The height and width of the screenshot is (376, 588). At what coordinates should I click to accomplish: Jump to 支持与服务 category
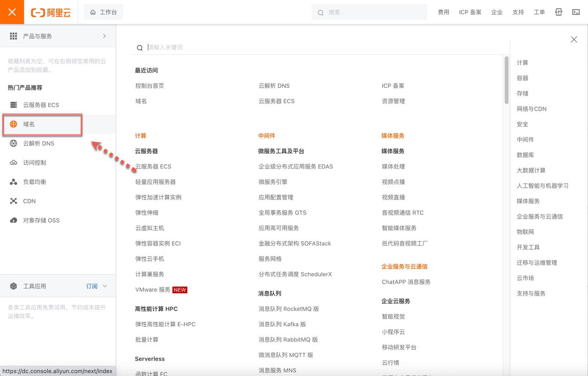pyautogui.click(x=531, y=293)
